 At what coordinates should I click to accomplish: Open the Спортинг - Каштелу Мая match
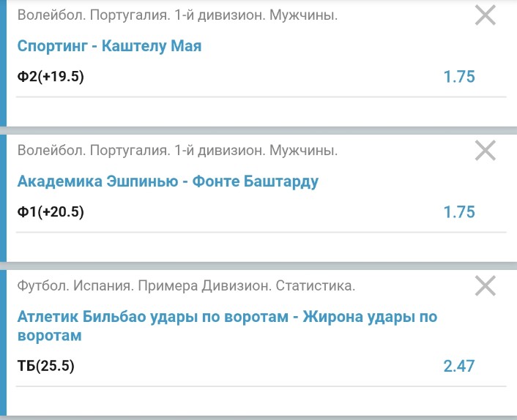pyautogui.click(x=109, y=46)
